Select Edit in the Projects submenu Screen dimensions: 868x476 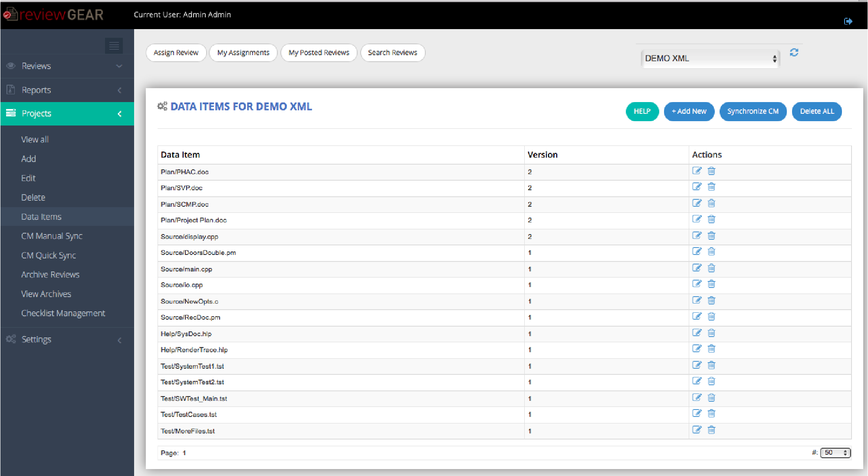(28, 178)
